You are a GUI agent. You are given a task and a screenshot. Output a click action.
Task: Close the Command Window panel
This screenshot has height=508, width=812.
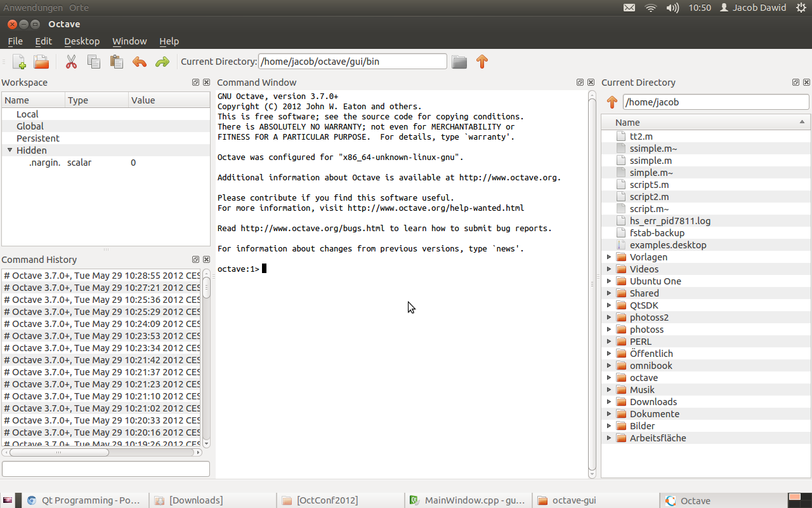click(x=591, y=83)
